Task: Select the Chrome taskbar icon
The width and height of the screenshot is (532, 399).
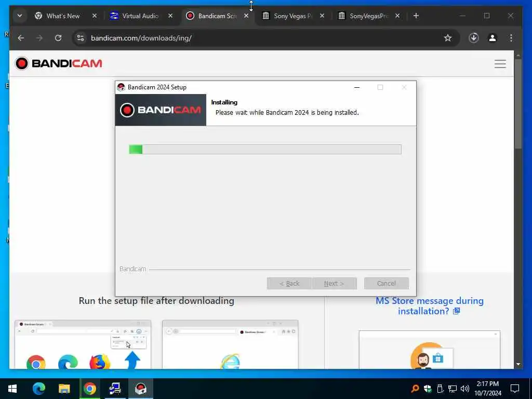Action: (x=89, y=389)
